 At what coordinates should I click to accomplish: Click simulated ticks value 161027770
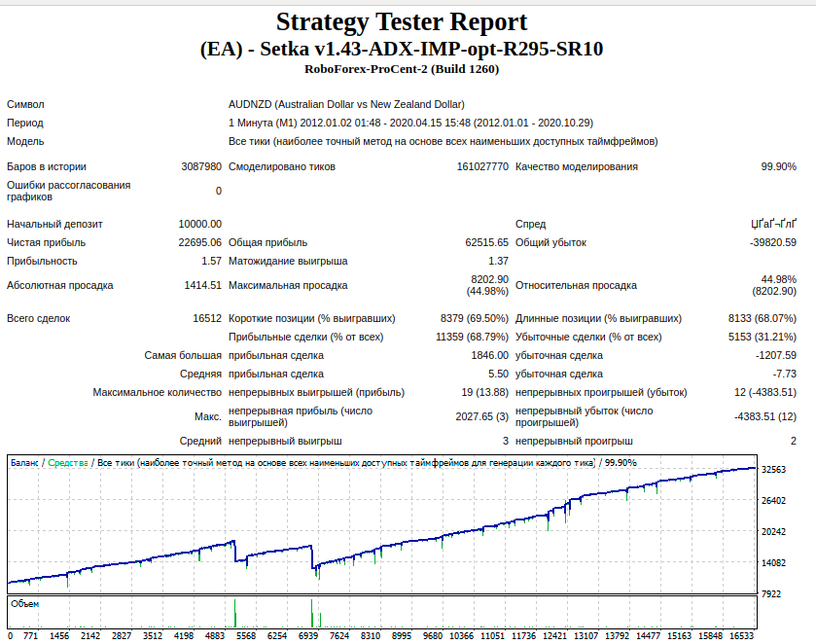482,166
